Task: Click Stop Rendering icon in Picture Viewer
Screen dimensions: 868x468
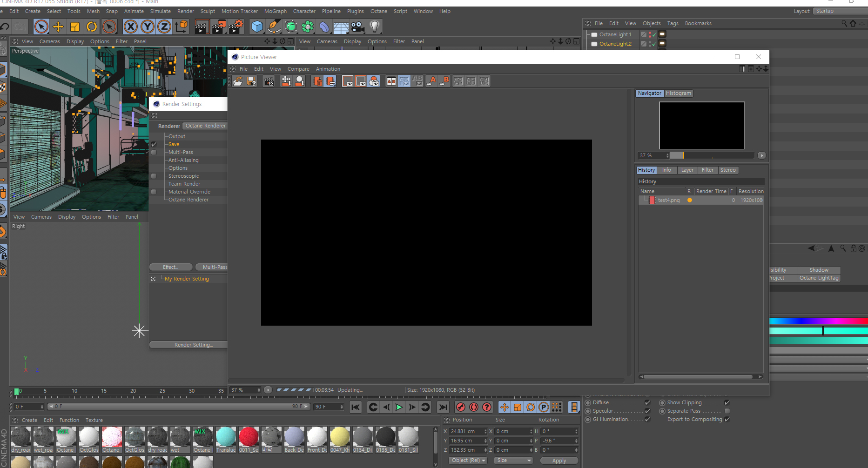Action: click(x=269, y=81)
